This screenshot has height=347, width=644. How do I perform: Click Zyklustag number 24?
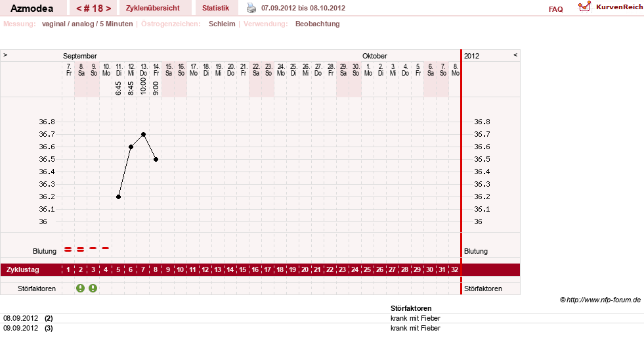[x=355, y=269]
